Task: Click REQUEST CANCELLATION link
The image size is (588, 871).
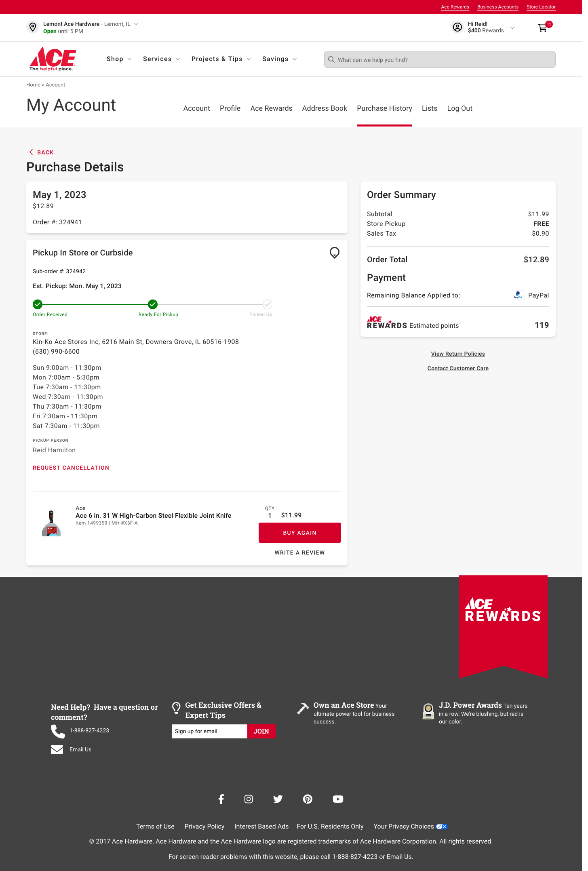Action: click(x=71, y=468)
